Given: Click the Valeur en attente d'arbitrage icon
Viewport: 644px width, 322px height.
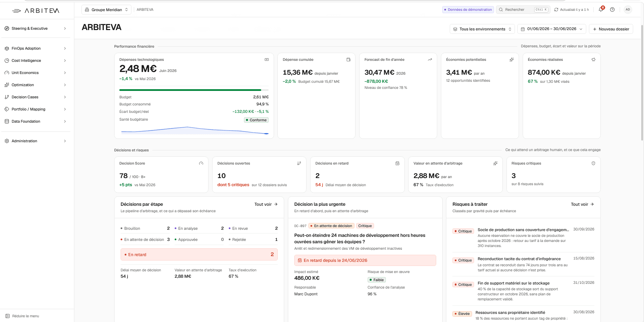Looking at the screenshot, I should (x=495, y=163).
